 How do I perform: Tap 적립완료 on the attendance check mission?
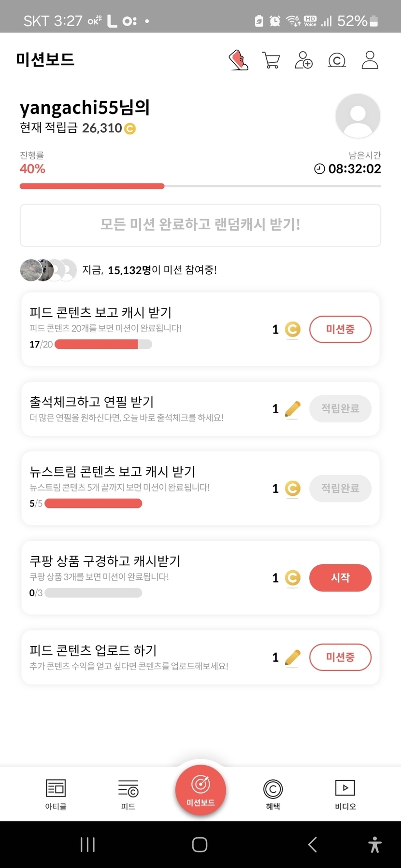pos(340,408)
